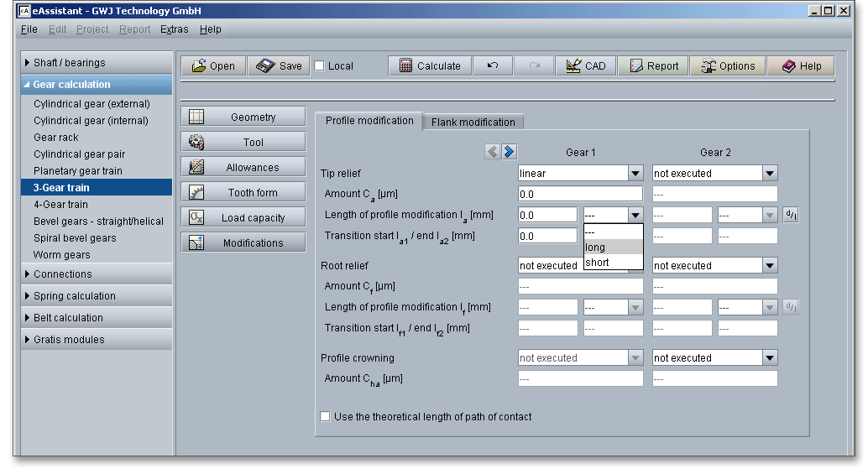Image resolution: width=868 pixels, height=469 pixels.
Task: Click the Calculate toolbar button
Action: click(x=430, y=66)
